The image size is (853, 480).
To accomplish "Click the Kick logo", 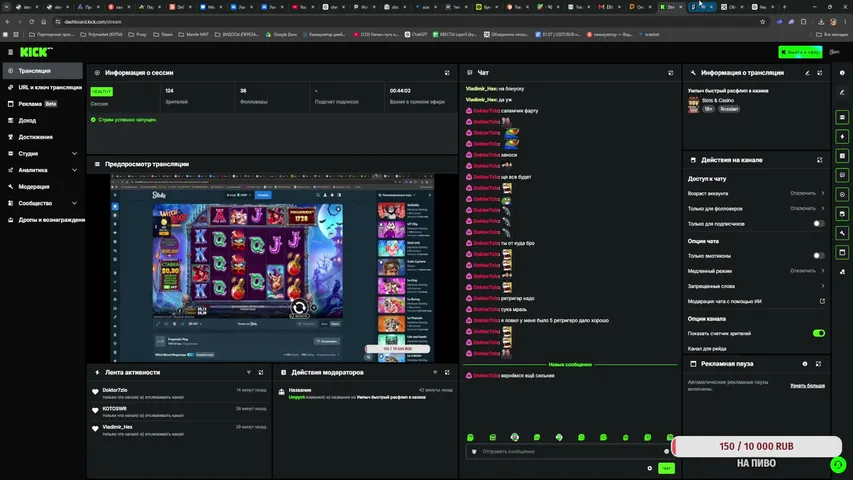I will point(36,52).
